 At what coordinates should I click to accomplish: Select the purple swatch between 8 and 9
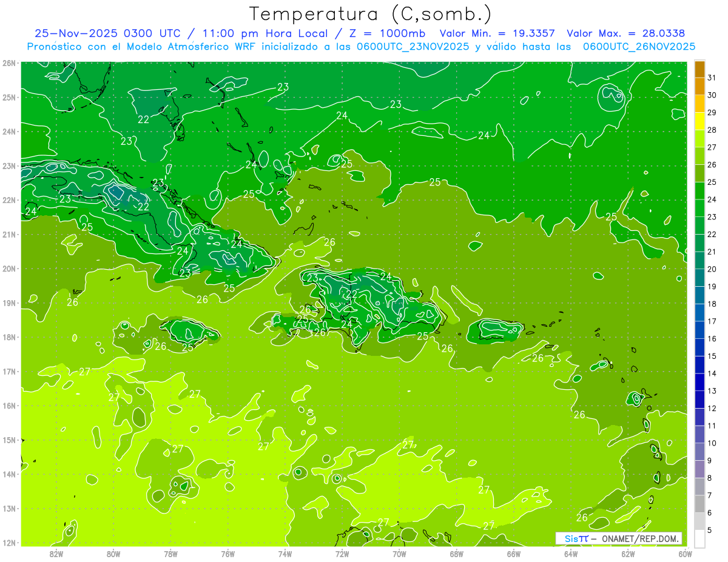[x=699, y=469]
